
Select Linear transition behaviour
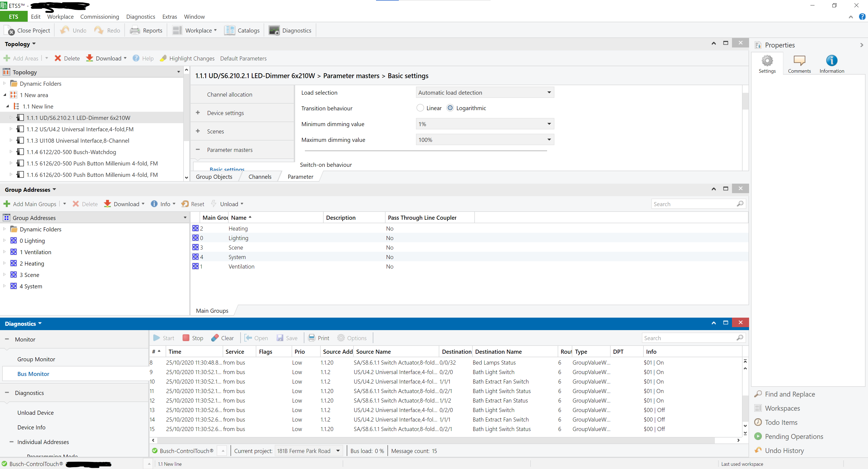coord(420,108)
